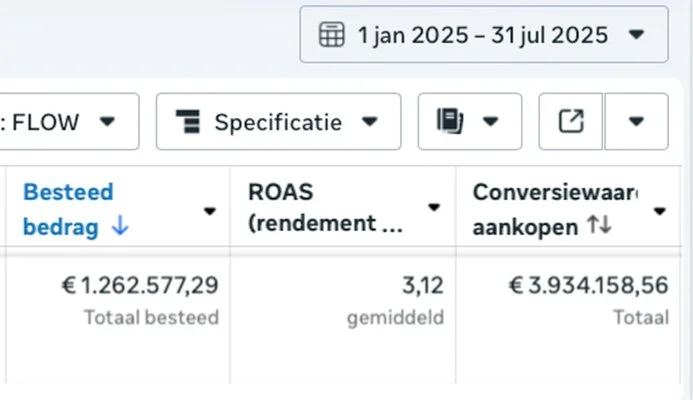Click the reports documents icon
Image resolution: width=693 pixels, height=400 pixels.
point(450,122)
